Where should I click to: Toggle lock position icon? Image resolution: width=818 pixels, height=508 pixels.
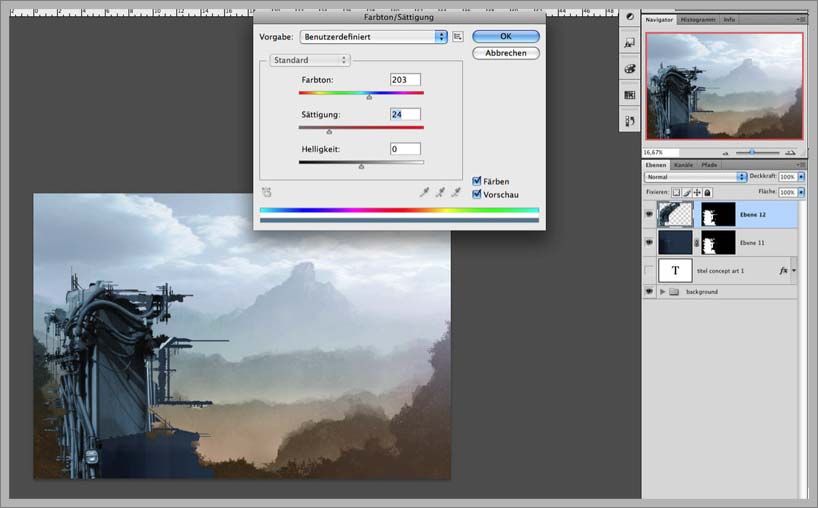(697, 192)
